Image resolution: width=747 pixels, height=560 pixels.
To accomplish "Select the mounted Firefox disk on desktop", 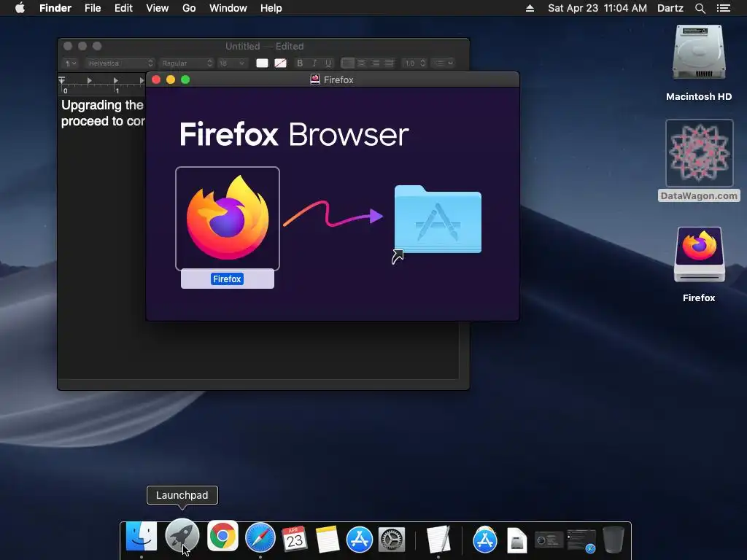I will coord(699,255).
